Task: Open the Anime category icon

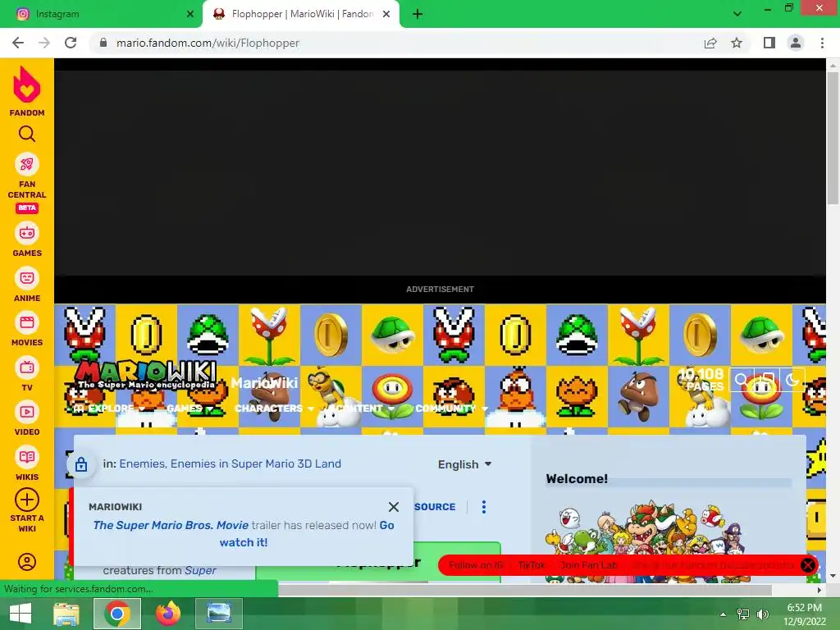Action: click(x=27, y=279)
